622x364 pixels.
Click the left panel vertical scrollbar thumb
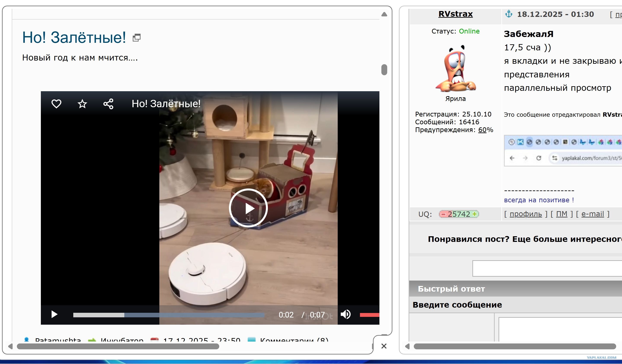point(384,70)
